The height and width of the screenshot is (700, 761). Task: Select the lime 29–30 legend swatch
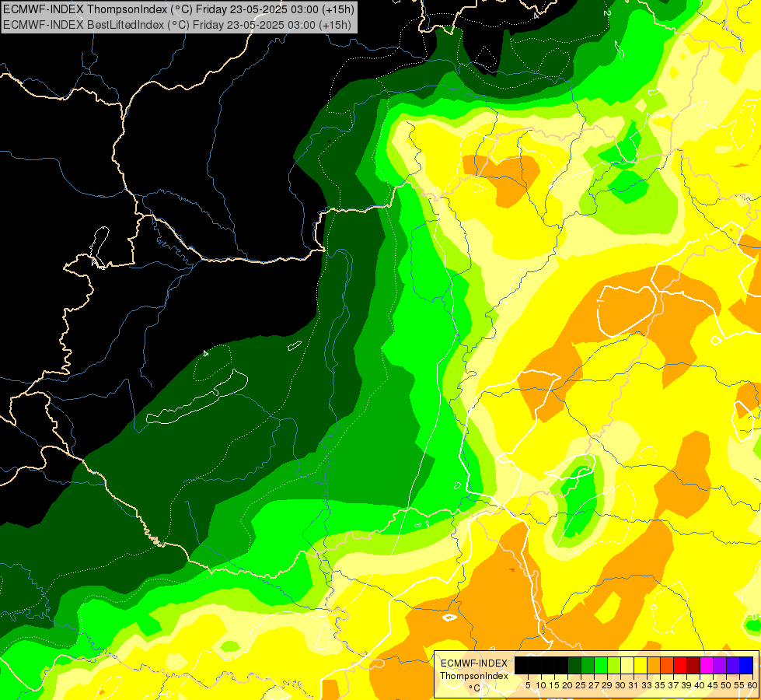click(x=614, y=666)
